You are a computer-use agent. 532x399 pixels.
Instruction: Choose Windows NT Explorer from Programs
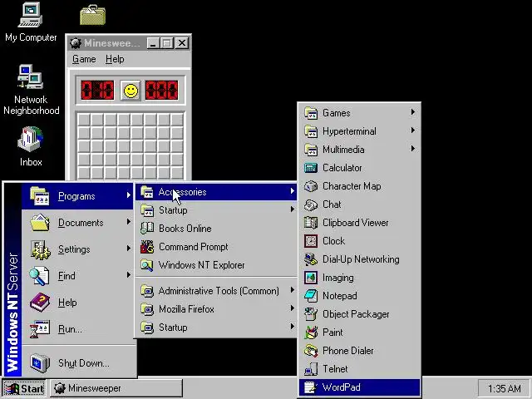tap(216, 265)
